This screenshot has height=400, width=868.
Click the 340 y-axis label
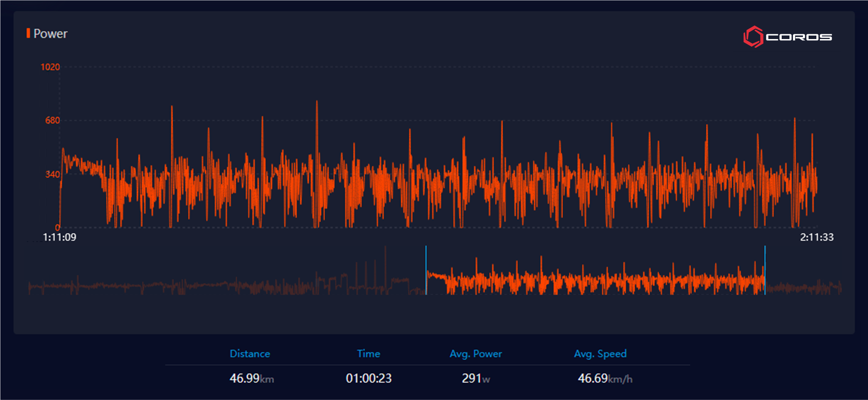pyautogui.click(x=52, y=174)
